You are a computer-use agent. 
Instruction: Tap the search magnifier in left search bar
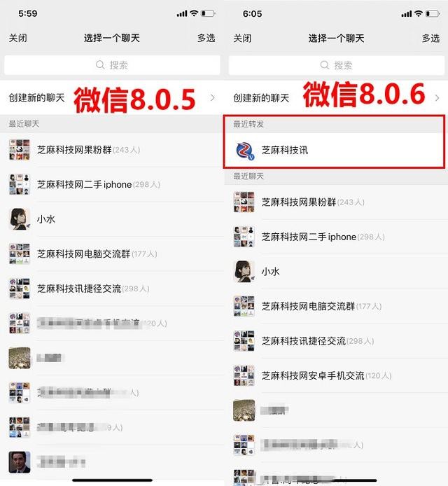(x=100, y=65)
